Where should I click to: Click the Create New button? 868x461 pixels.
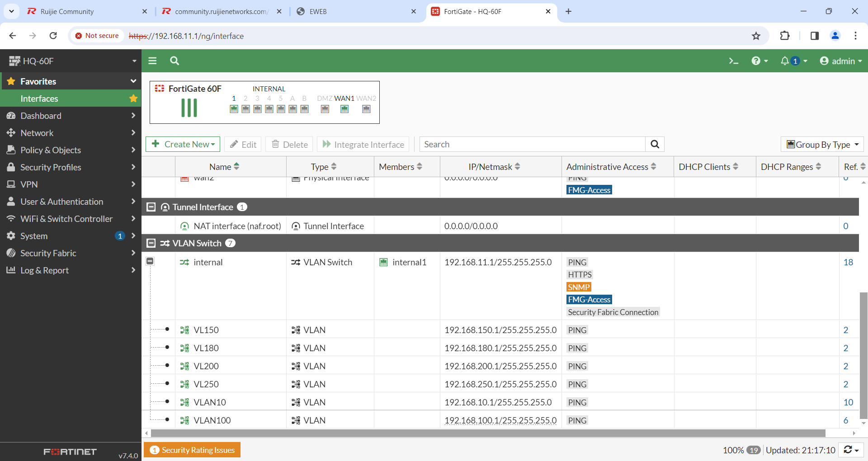(183, 144)
